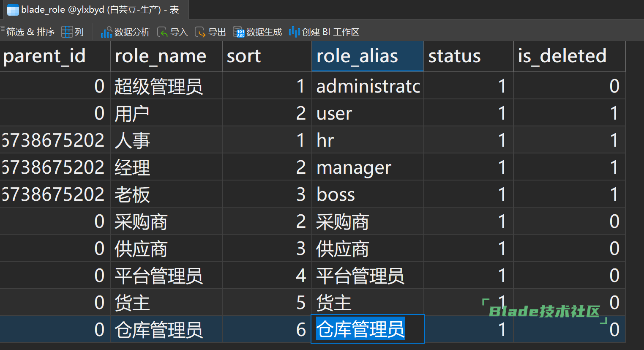Click the manager role_alias cell
Screen dimensions: 644x350
367,167
